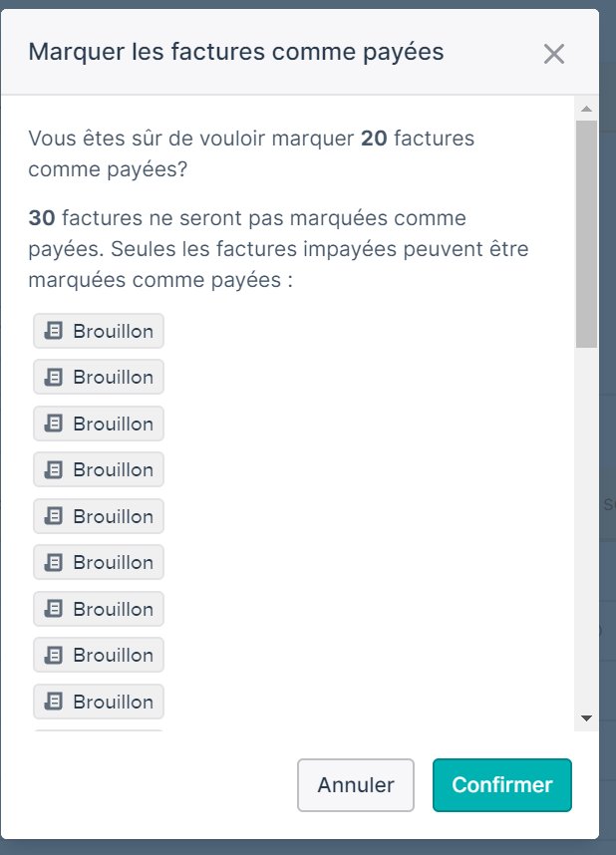Image resolution: width=616 pixels, height=855 pixels.
Task: Click the eighth Brouillon invoice icon
Action: 54,655
